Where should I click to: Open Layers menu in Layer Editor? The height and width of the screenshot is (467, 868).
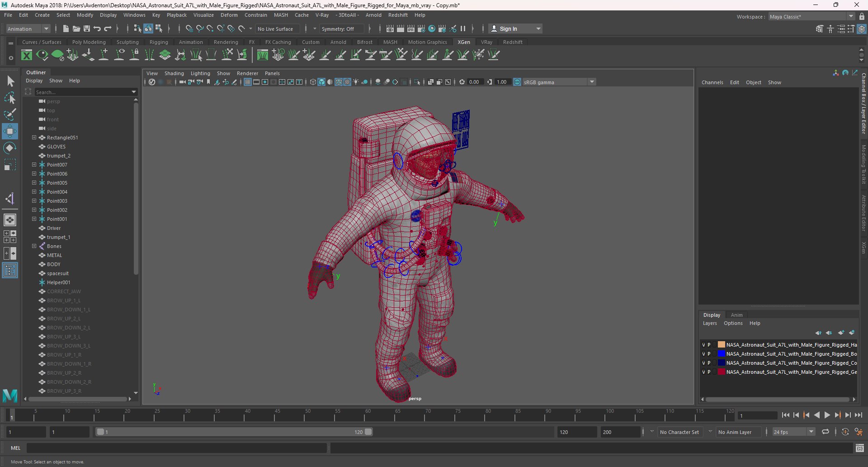pyautogui.click(x=710, y=323)
